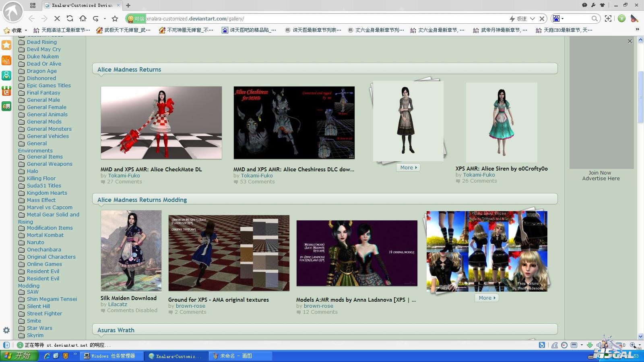
Task: Click More under Alice Madness Returns Modding
Action: (487, 298)
